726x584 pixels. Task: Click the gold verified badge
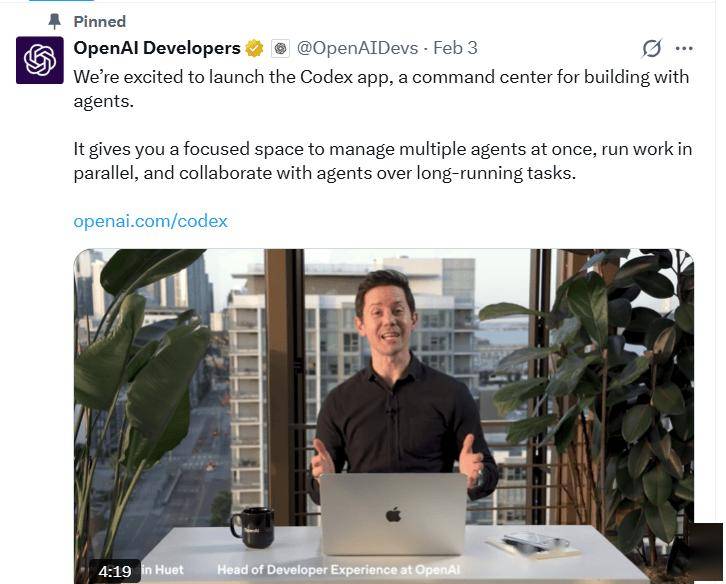(x=254, y=48)
